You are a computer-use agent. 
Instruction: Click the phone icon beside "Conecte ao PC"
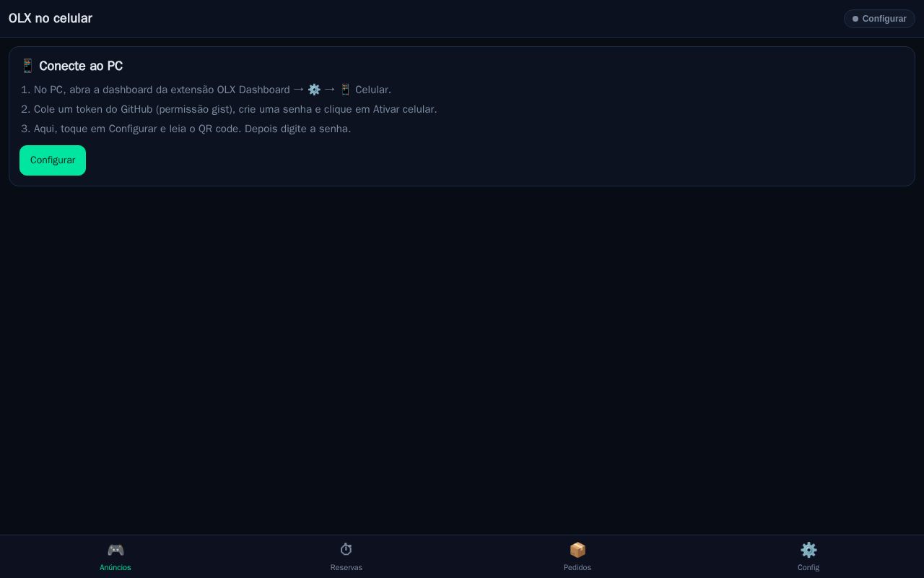[x=27, y=66]
